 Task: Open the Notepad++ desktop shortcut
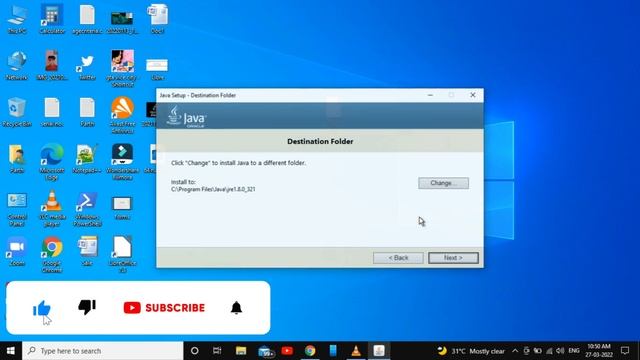87,159
